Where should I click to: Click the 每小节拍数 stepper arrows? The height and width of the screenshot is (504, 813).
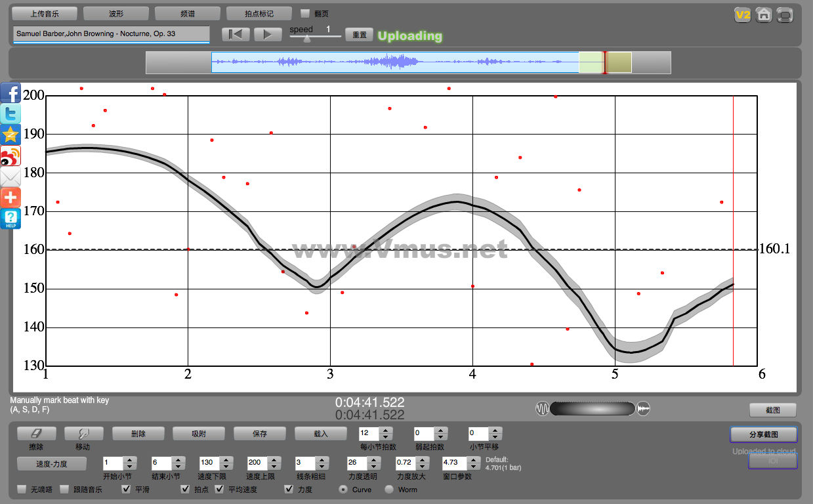tap(386, 434)
